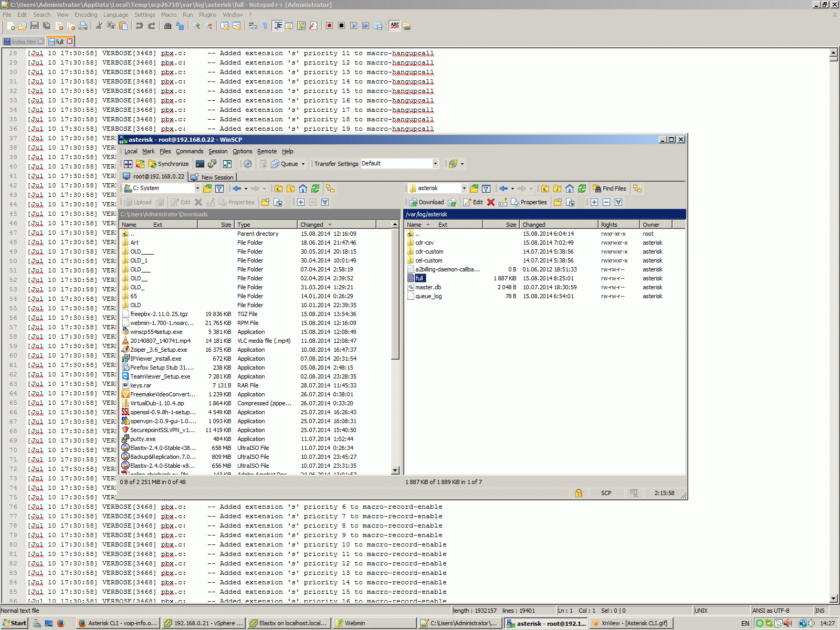This screenshot has width=840, height=630.
Task: Open terminal console icon in WinSCP
Action: 200,164
